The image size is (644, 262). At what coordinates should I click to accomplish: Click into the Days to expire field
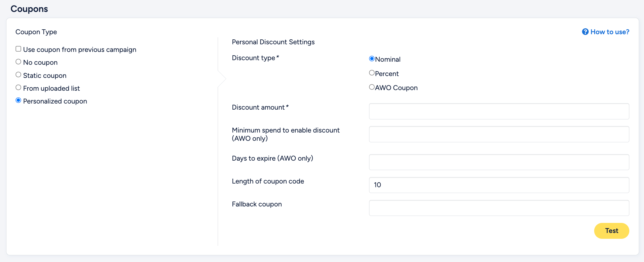(499, 162)
